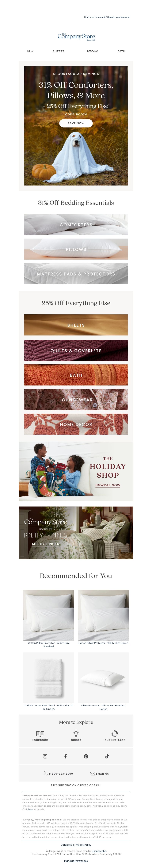
Task: Open the Quilts & Coverlets banner
Action: 76,350
